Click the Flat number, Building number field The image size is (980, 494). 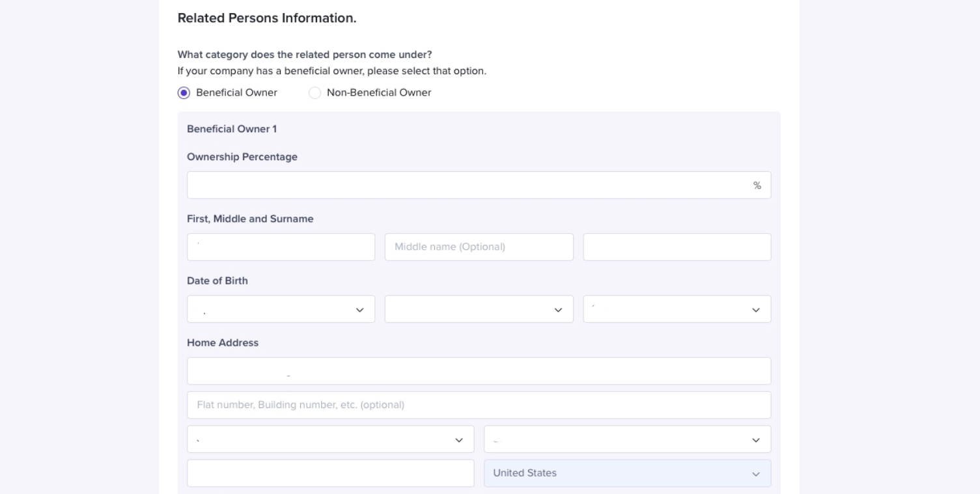click(x=479, y=405)
